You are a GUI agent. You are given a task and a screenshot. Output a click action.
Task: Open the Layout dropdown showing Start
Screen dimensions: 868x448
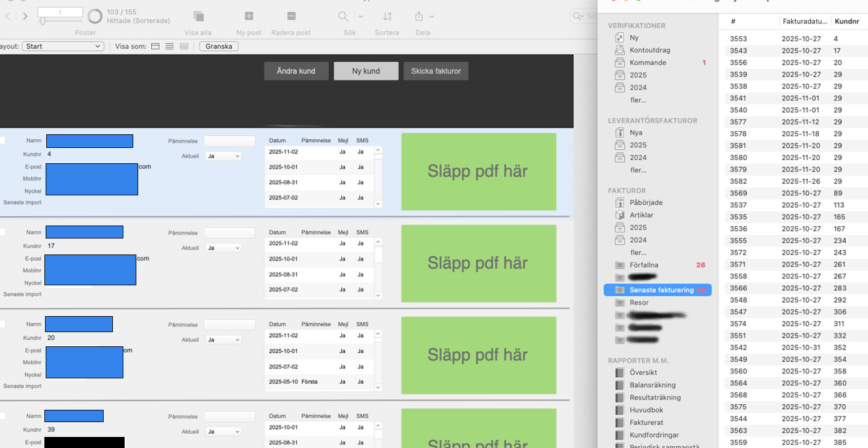coord(63,46)
